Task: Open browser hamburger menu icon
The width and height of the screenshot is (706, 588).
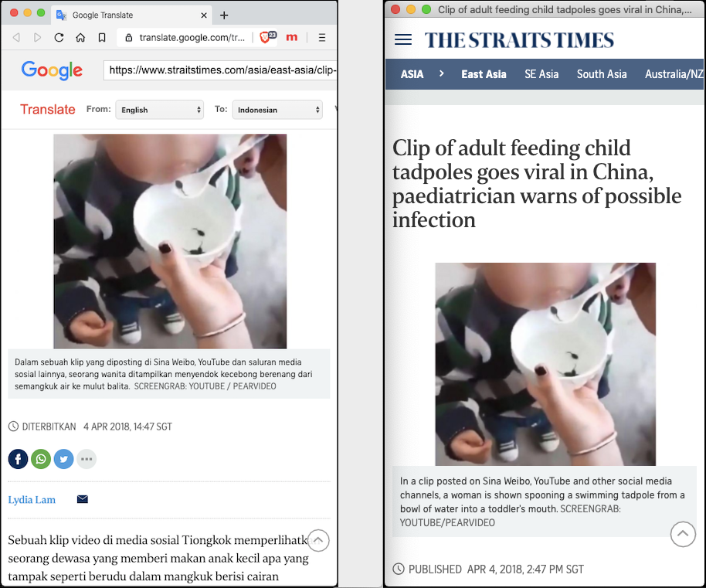Action: point(322,37)
